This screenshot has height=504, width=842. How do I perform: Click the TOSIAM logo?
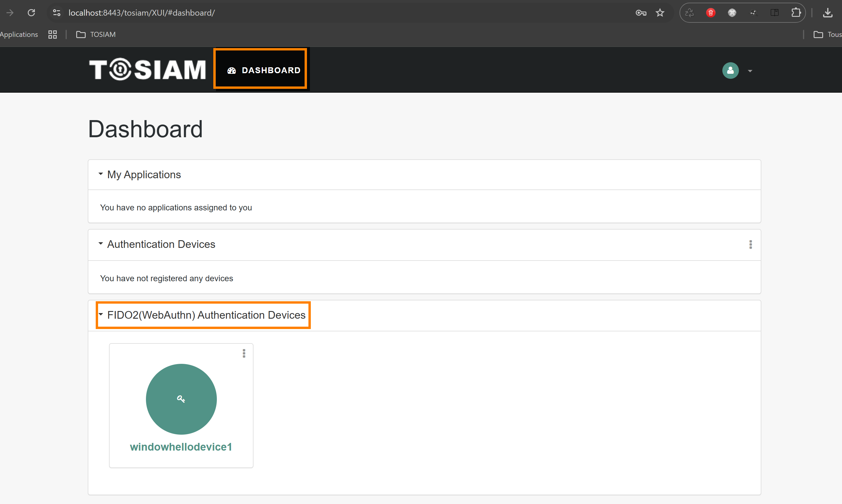click(x=147, y=70)
